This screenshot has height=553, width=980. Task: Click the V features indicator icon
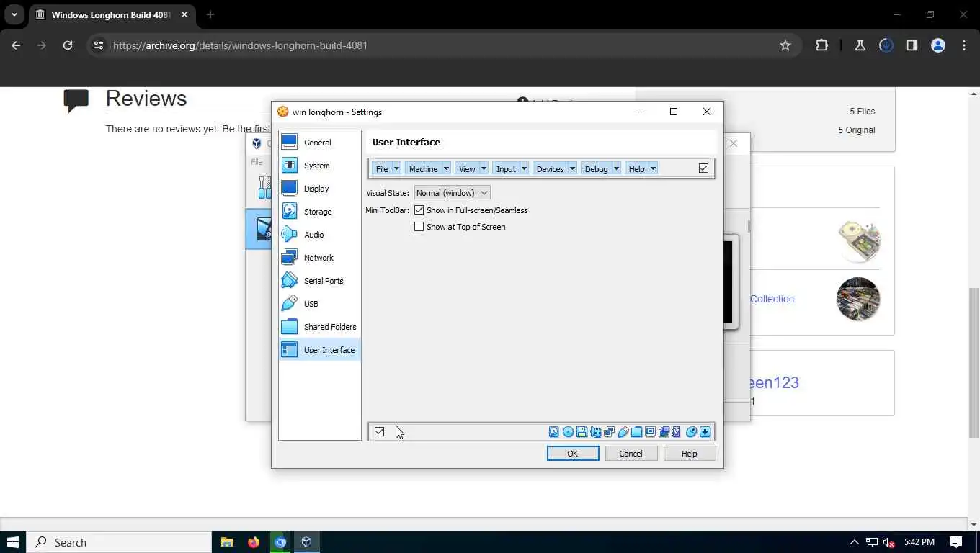click(676, 432)
